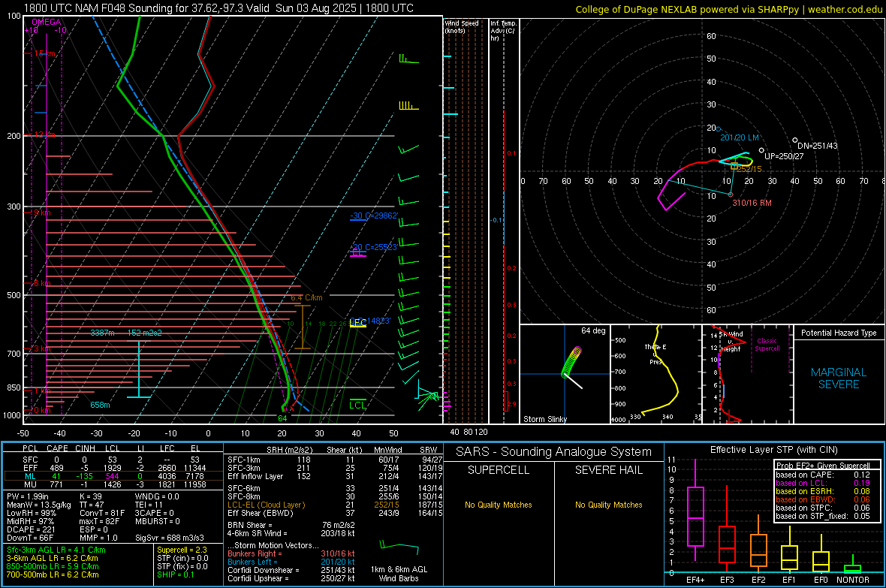Click the BRN Shear = label

[250, 525]
